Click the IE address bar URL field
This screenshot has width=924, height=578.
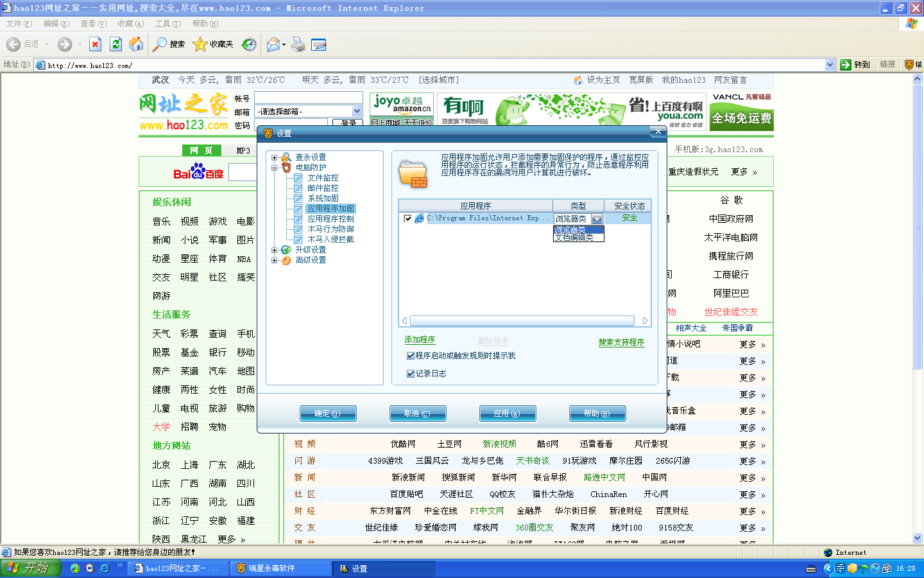coord(435,65)
